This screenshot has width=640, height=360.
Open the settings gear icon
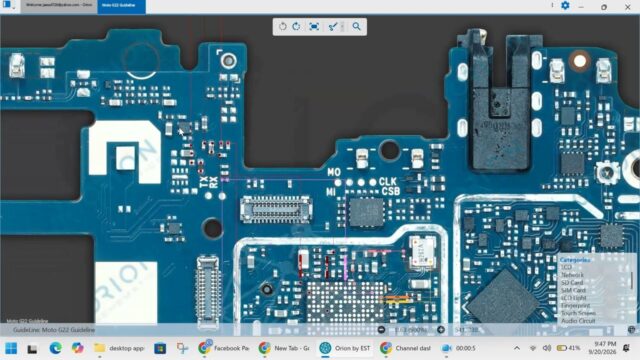tap(565, 5)
